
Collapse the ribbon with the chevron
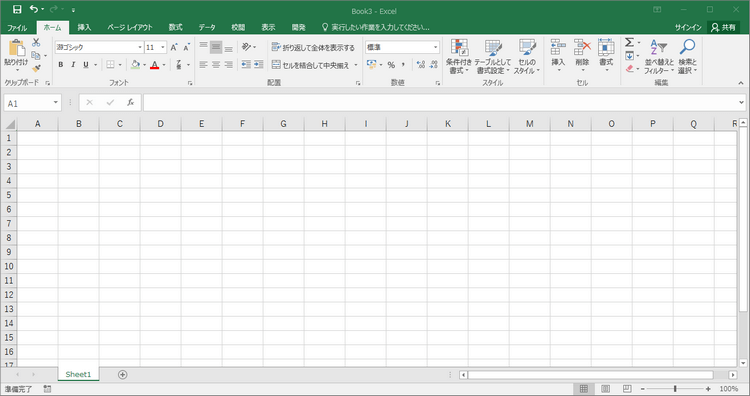[x=740, y=83]
